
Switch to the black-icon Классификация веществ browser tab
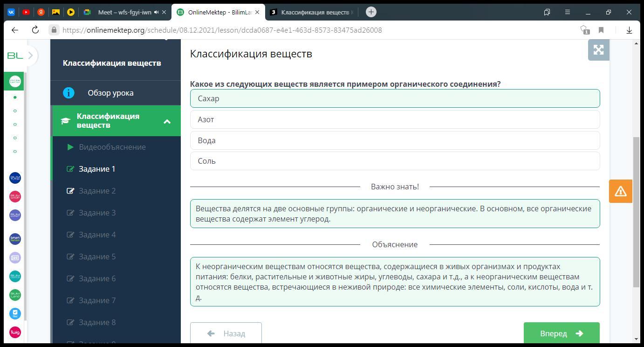pos(312,12)
